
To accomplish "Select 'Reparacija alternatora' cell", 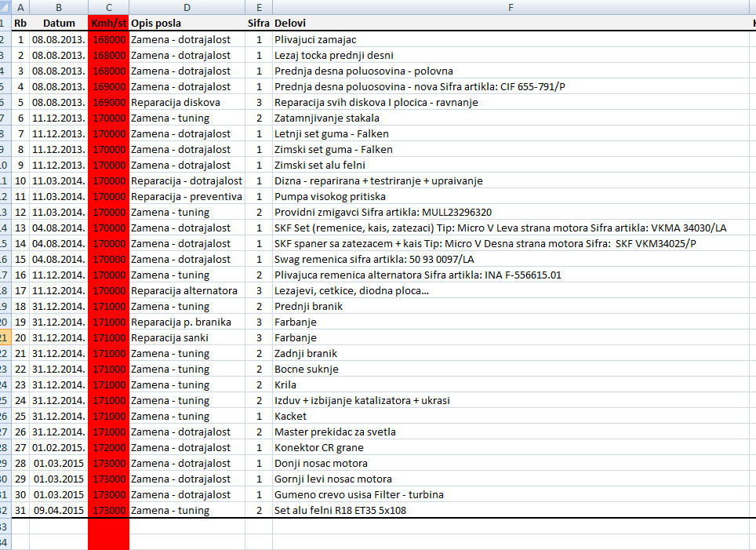I will pos(187,290).
